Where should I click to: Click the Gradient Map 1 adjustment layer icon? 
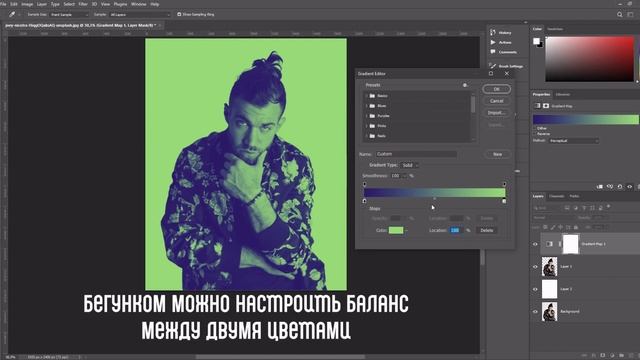click(x=549, y=244)
